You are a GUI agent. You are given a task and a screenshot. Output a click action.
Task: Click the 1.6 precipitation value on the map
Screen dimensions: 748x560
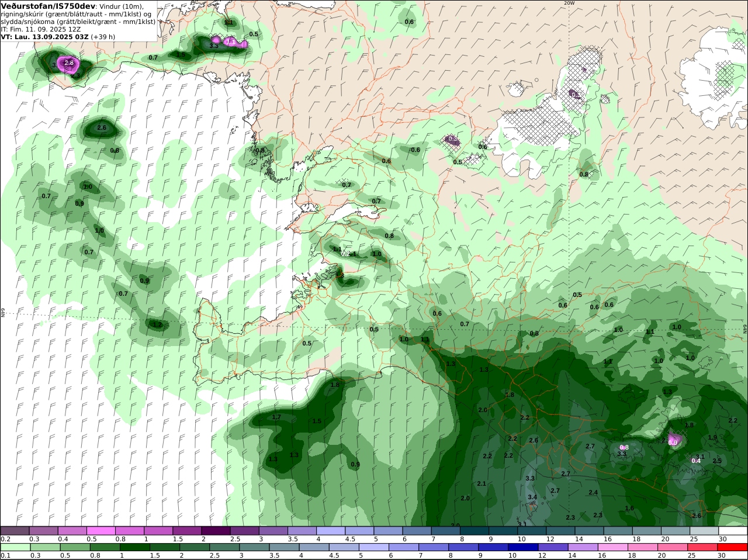(x=629, y=509)
